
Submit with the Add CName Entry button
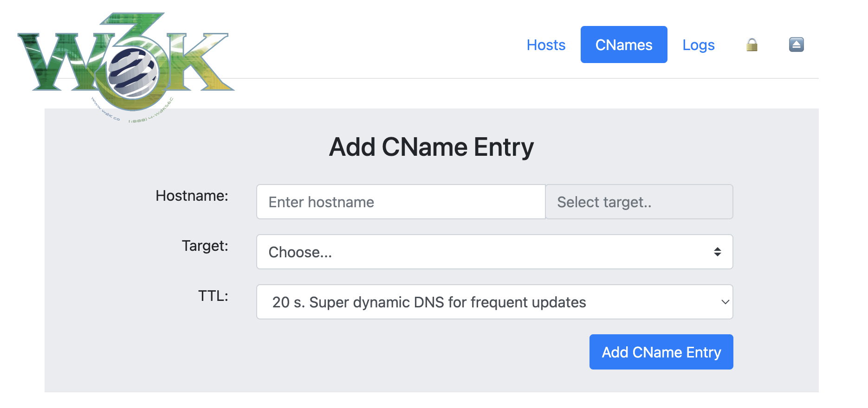tap(661, 352)
